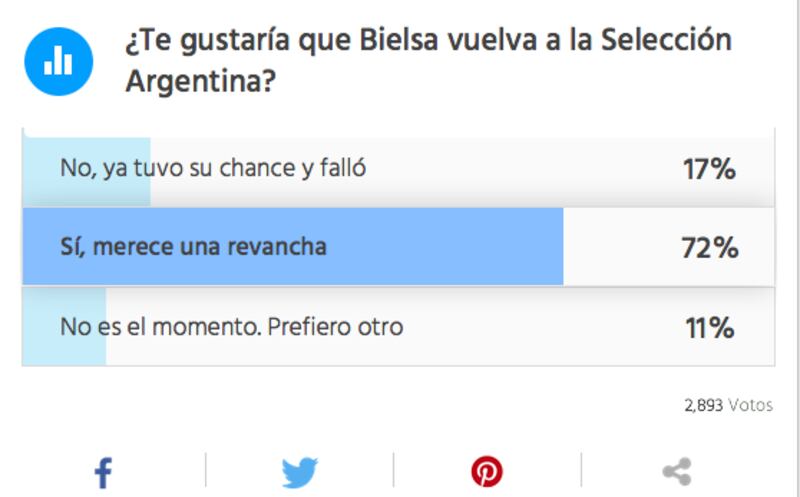The image size is (800, 497).
Task: Open the generic share options icon
Action: point(677,471)
